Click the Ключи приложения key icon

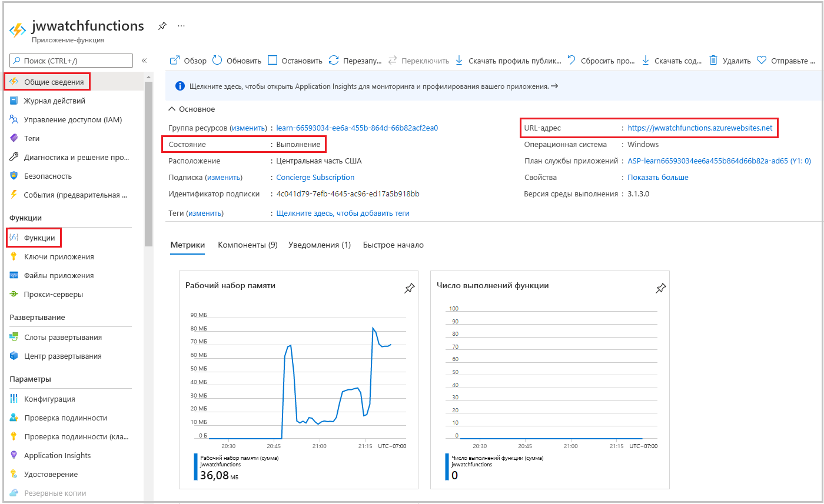click(14, 256)
